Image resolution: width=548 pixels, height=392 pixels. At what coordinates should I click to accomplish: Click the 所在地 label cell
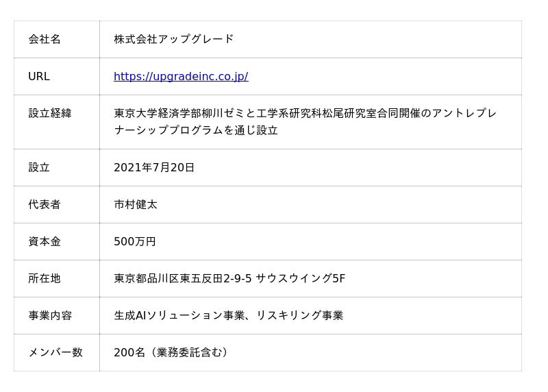tap(45, 279)
